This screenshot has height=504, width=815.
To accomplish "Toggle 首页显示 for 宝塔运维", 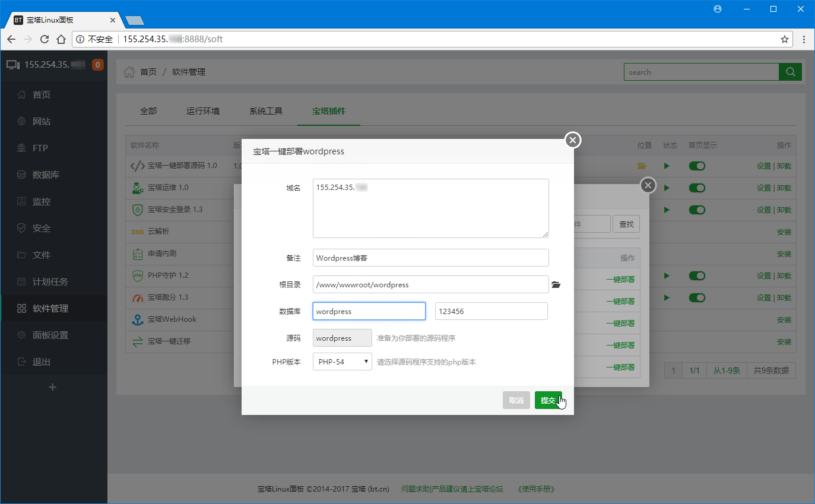I will pos(697,188).
